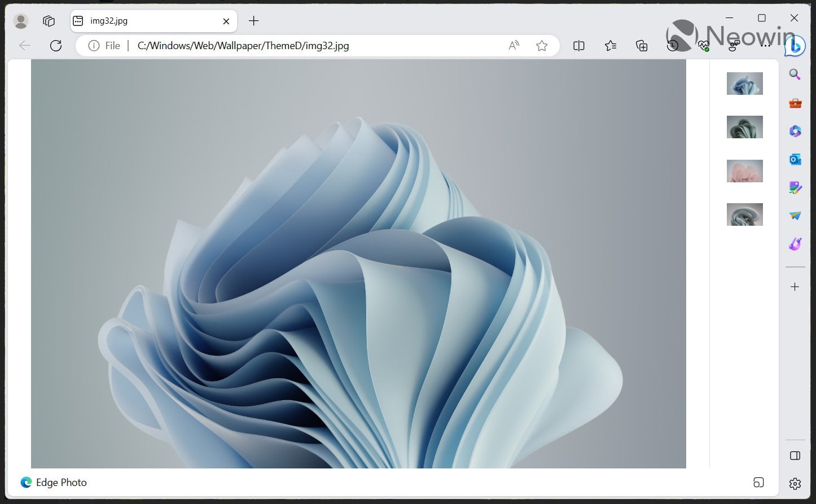816x504 pixels.
Task: Open Outlook in the sidebar
Action: pos(795,160)
